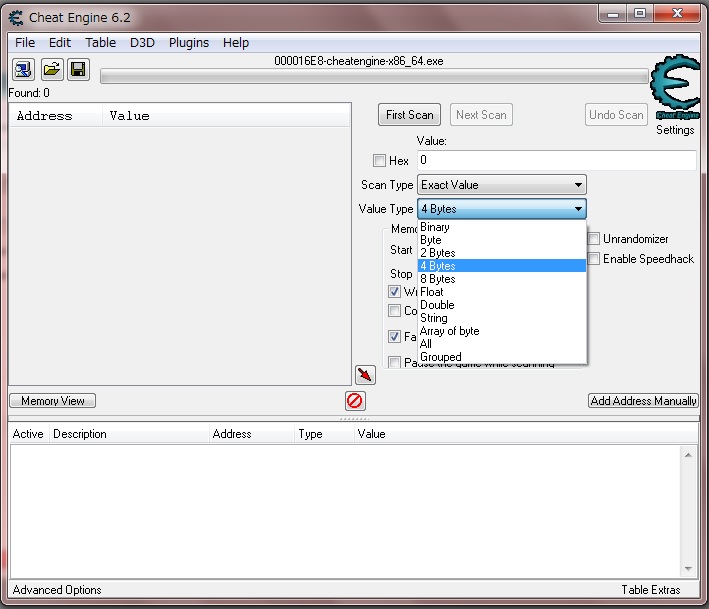The height and width of the screenshot is (609, 709).
Task: Click the Memory View button
Action: 53,401
